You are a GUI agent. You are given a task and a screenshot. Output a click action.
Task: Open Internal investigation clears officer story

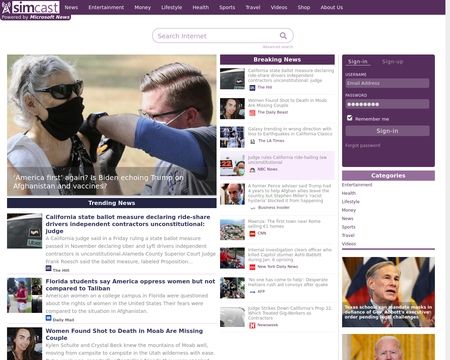coord(290,255)
